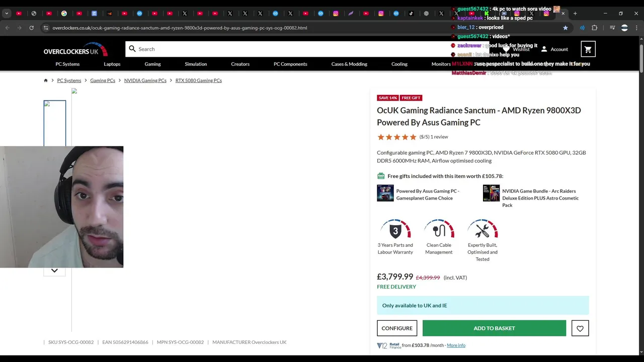Click the CONFIGURE button
Viewport: 644px width, 362px height.
(397, 328)
